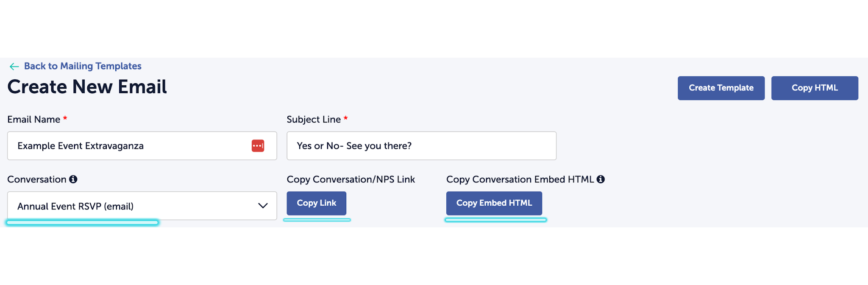Click the Subject Line field label
868x285 pixels.
(314, 120)
